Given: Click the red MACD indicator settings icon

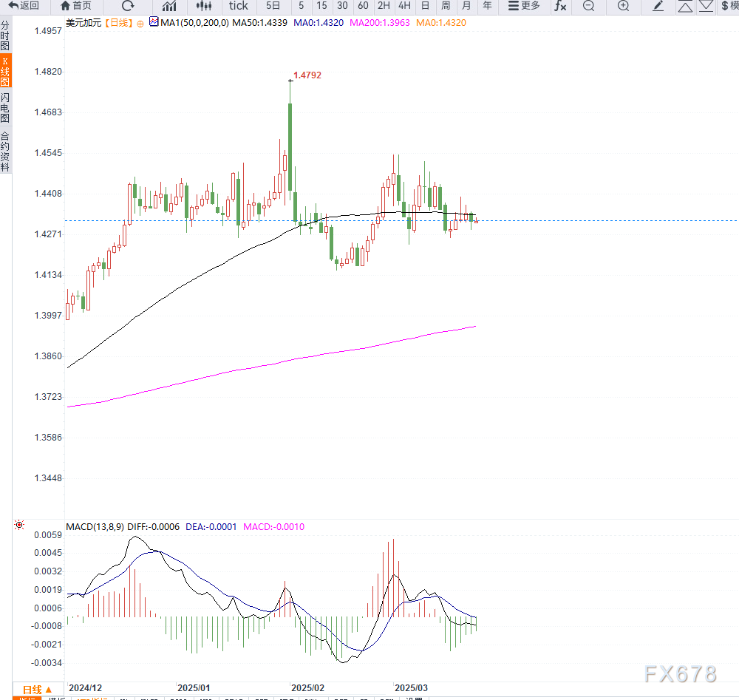Looking at the screenshot, I should click(x=19, y=525).
